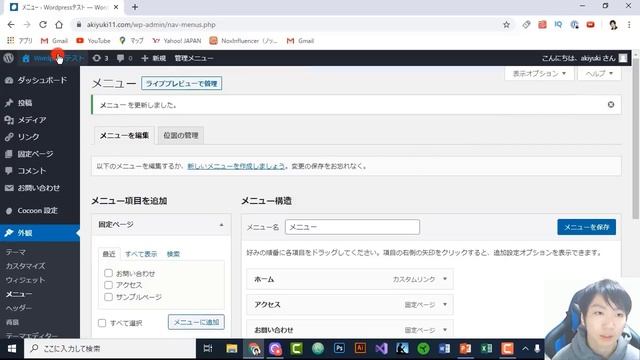Open ウィジェット submenu item
Image resolution: width=640 pixels, height=360 pixels.
pyautogui.click(x=25, y=280)
